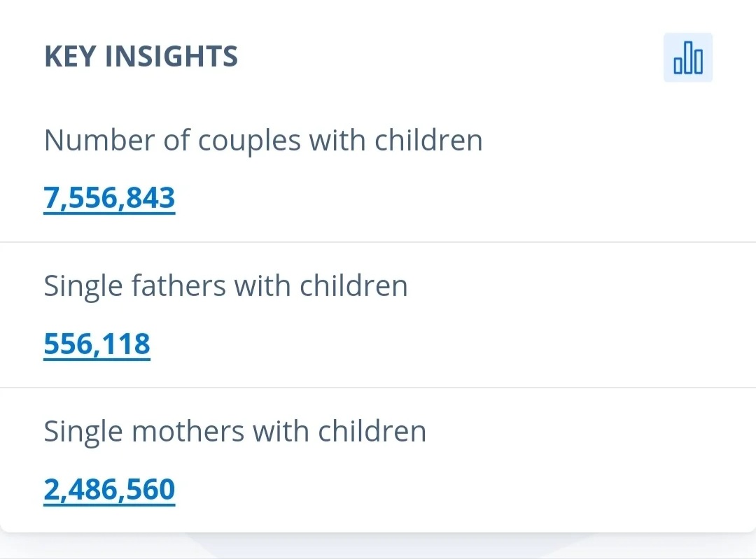Viewport: 756px width, 559px height.
Task: Tap the word KEY in the panel title
Action: coord(70,57)
